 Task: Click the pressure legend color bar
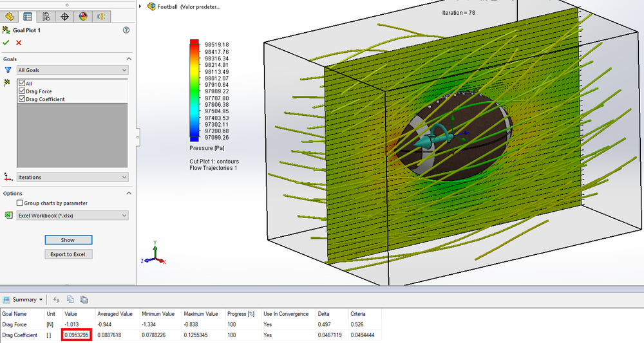click(x=194, y=90)
